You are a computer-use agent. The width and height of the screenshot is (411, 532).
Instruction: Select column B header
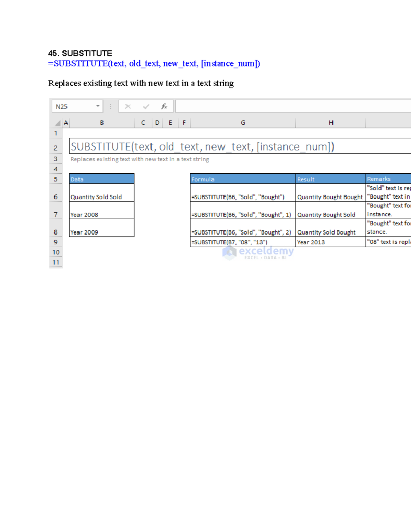[102, 123]
